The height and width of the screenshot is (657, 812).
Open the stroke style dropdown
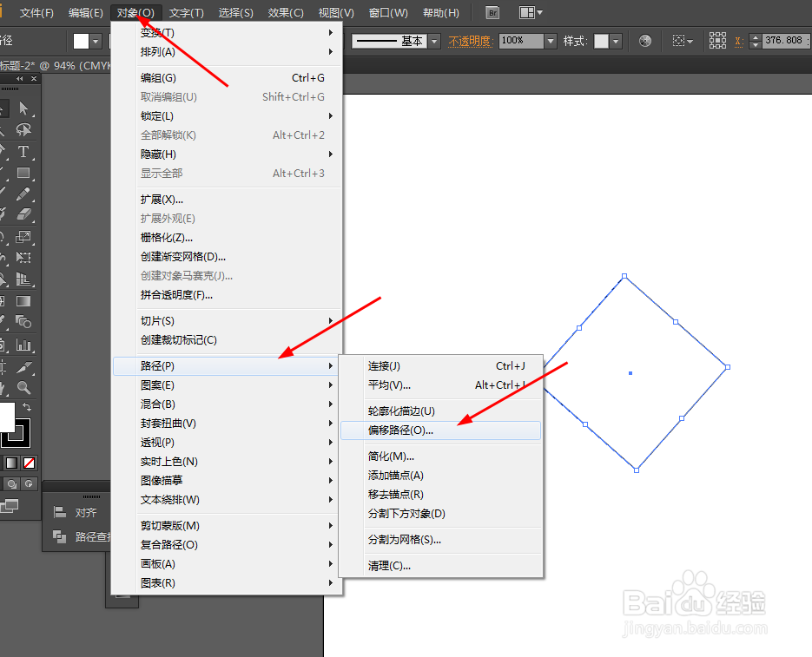tap(433, 40)
